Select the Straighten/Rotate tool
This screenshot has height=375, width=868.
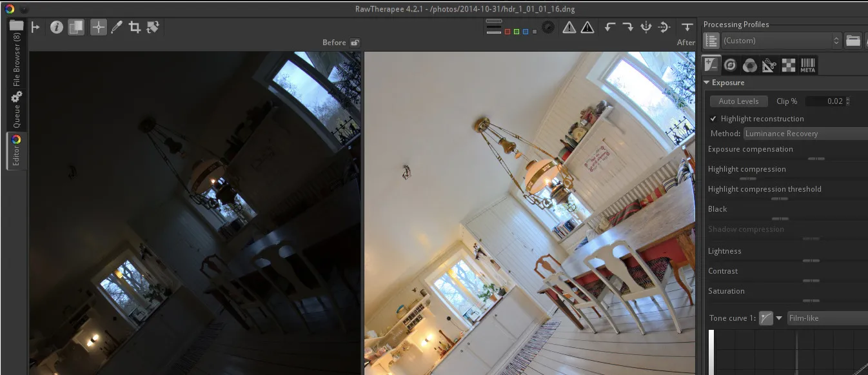point(153,28)
